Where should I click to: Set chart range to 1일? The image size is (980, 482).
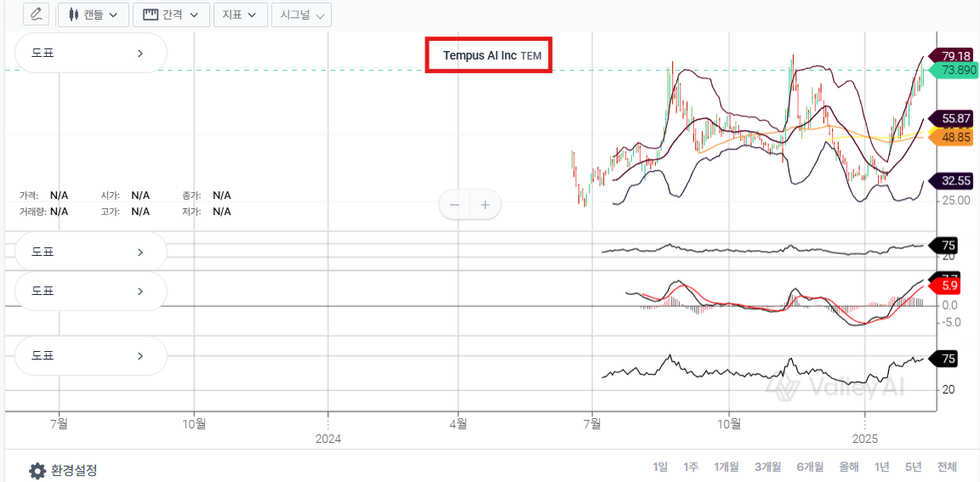pos(660,467)
